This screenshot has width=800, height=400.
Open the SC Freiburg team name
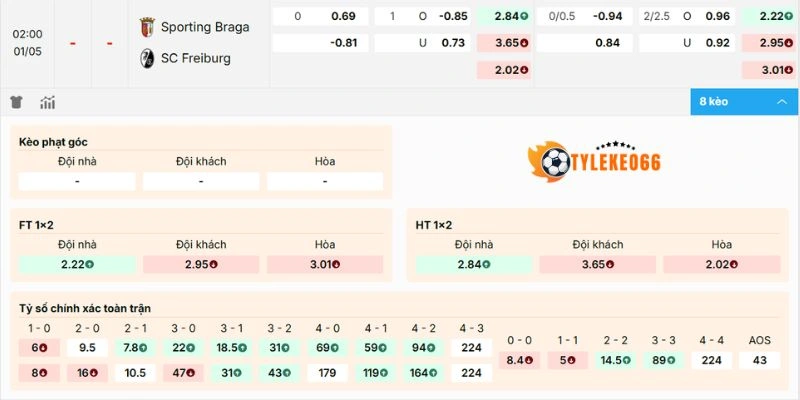[x=195, y=58]
